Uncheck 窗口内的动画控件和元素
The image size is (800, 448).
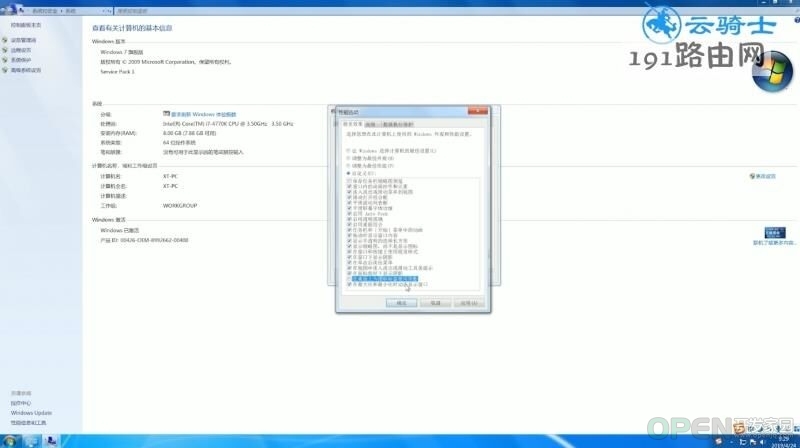[349, 187]
